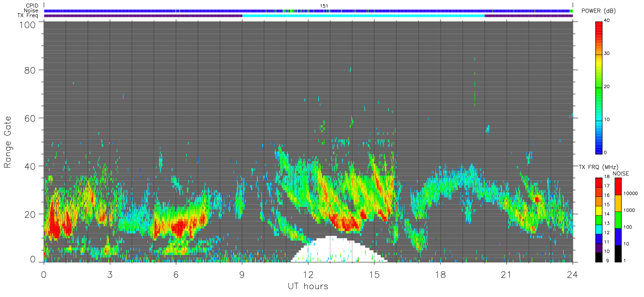
Task: Click the white semicircle gap near 13 UT
Action: pos(339,250)
